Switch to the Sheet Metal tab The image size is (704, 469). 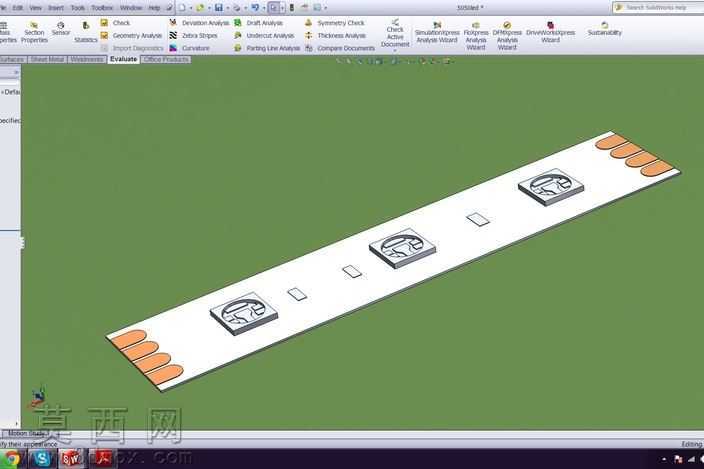48,59
